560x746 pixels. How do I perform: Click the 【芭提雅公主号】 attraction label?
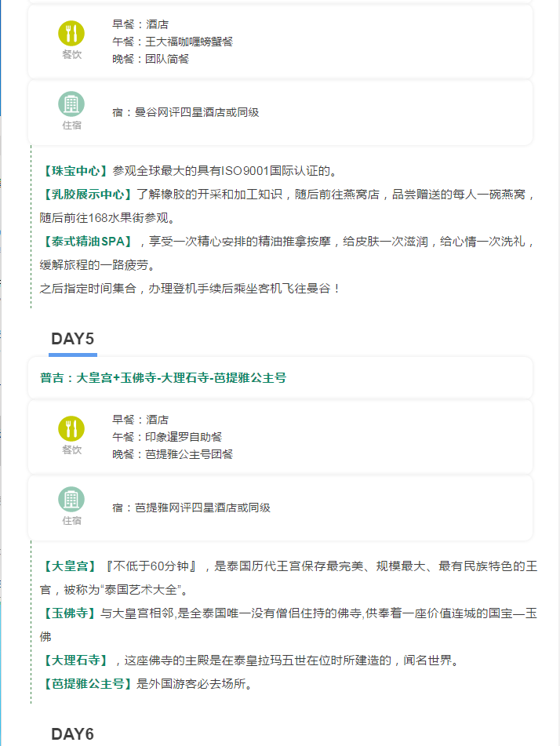click(x=87, y=683)
